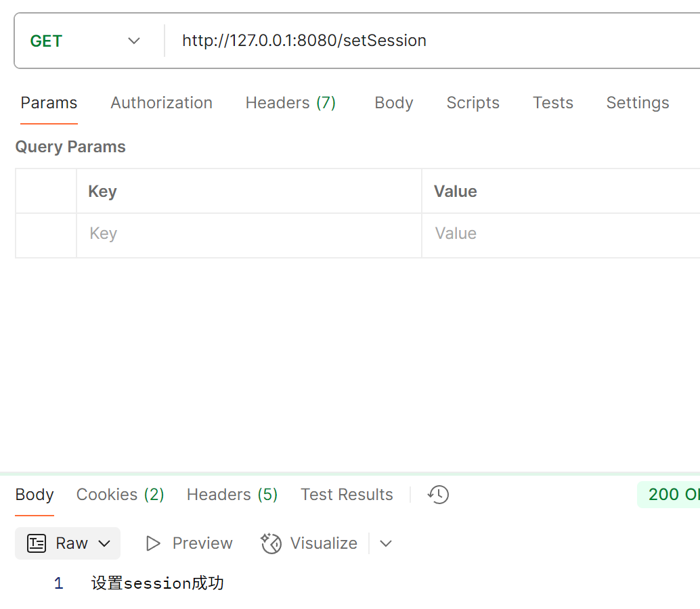Switch to the Authorization tab
The width and height of the screenshot is (700, 609).
tap(161, 103)
